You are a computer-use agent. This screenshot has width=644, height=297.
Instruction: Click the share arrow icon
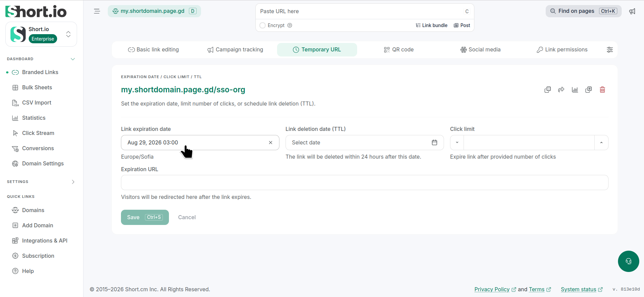coord(561,90)
